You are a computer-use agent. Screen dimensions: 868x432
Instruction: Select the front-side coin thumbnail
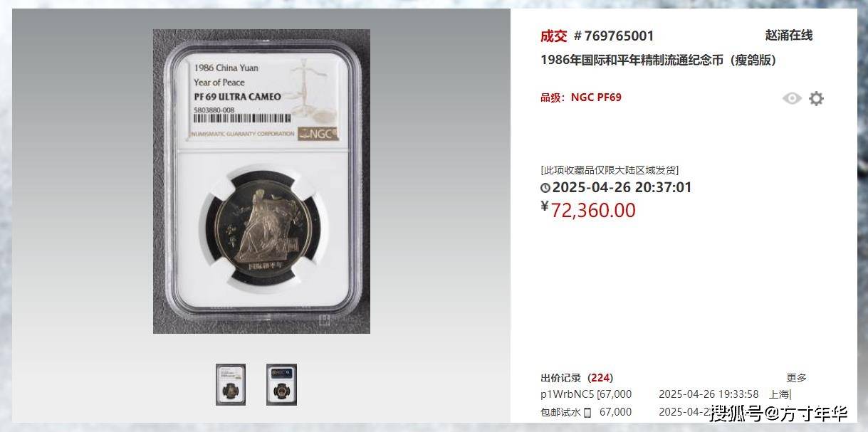point(231,384)
